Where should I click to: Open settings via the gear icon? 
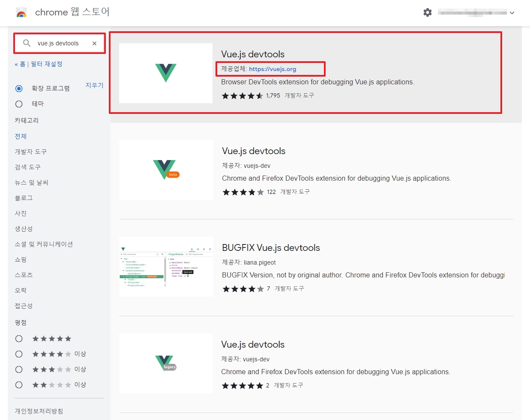pos(428,12)
